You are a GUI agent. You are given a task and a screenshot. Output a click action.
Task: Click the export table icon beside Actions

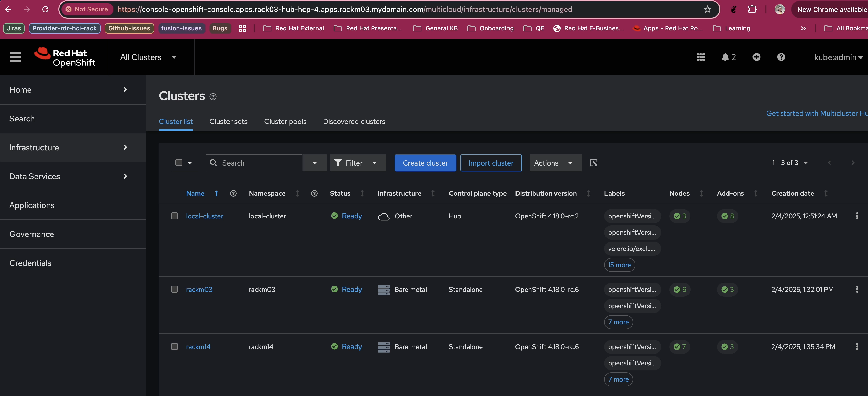pyautogui.click(x=594, y=163)
